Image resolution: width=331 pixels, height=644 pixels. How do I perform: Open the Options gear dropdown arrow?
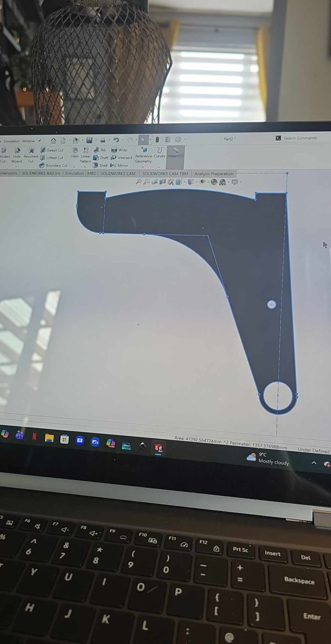point(185,139)
